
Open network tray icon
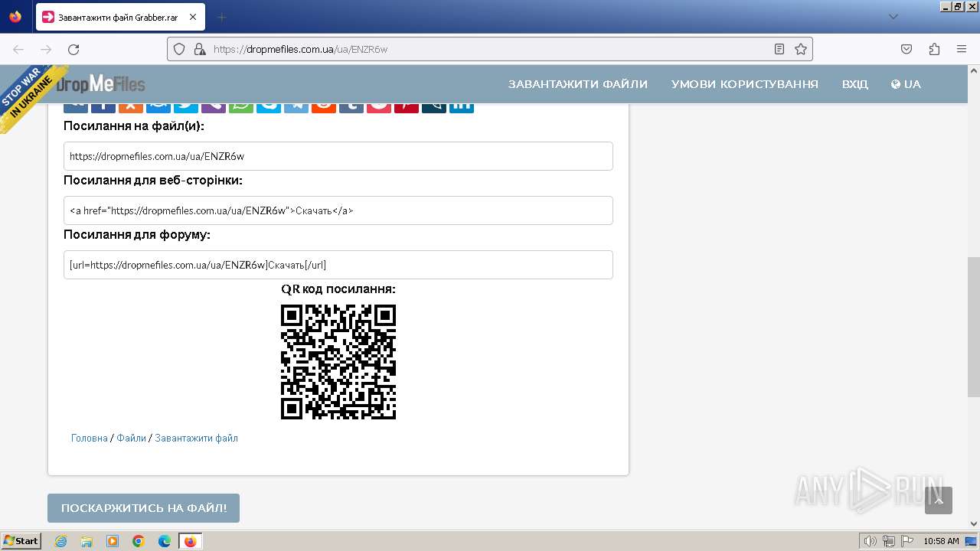(x=889, y=541)
